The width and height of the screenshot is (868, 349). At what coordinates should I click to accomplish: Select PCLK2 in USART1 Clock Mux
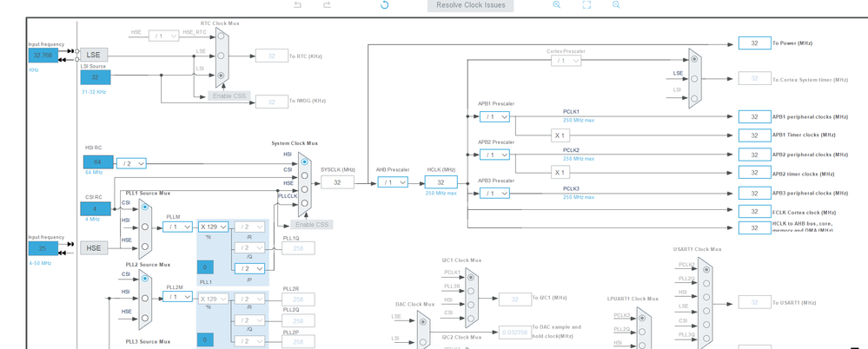tap(706, 269)
